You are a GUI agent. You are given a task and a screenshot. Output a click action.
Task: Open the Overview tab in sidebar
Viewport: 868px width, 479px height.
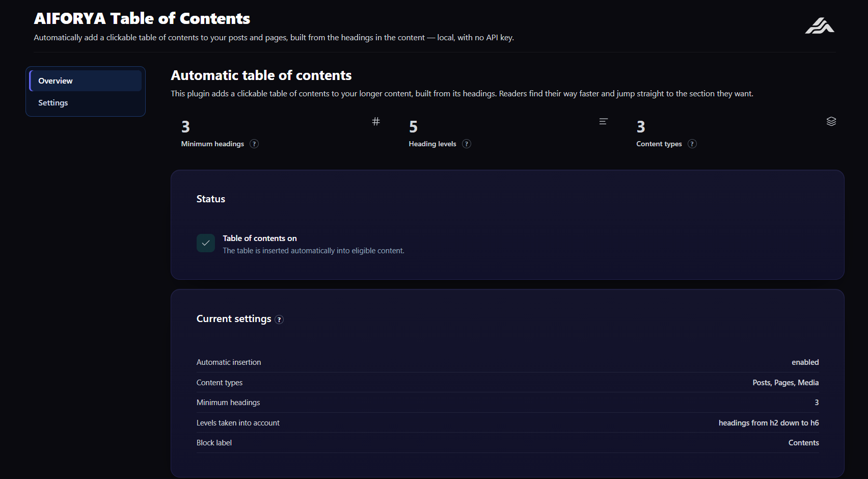(x=86, y=81)
